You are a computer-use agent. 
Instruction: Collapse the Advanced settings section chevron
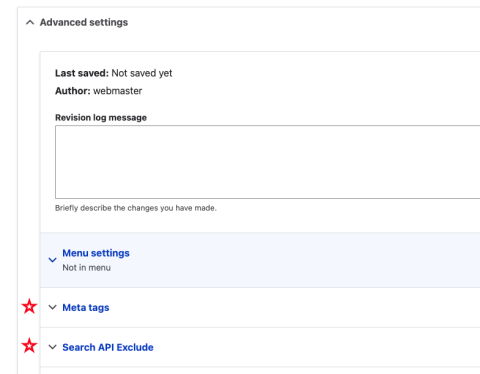[30, 23]
